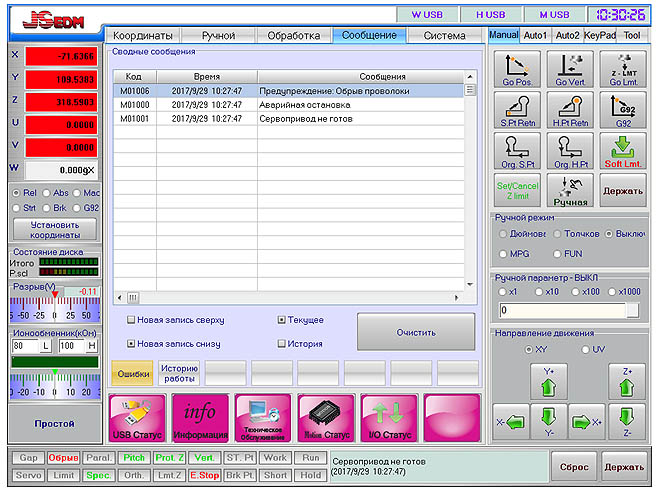Click the blank pink panel button
The width and height of the screenshot is (657, 489).
[x=452, y=418]
